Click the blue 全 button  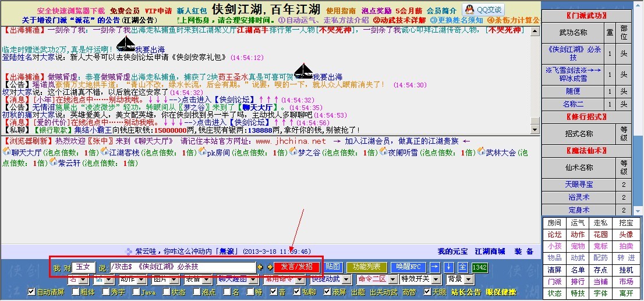click(x=462, y=267)
